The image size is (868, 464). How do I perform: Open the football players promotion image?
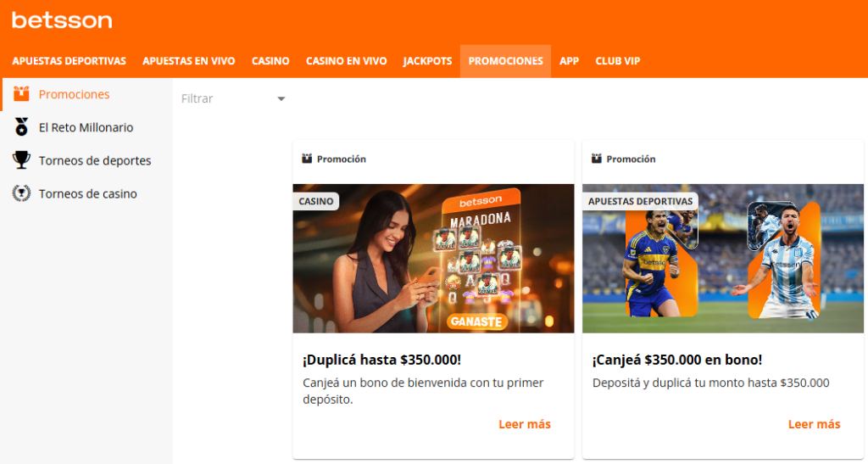coord(722,259)
